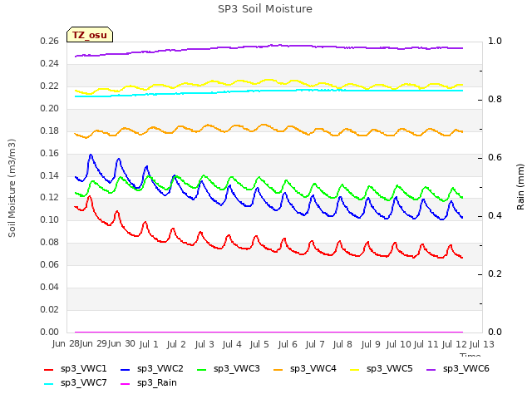Click the 1.0 rain axis tick label
This screenshot has height=399, width=532.
click(495, 41)
